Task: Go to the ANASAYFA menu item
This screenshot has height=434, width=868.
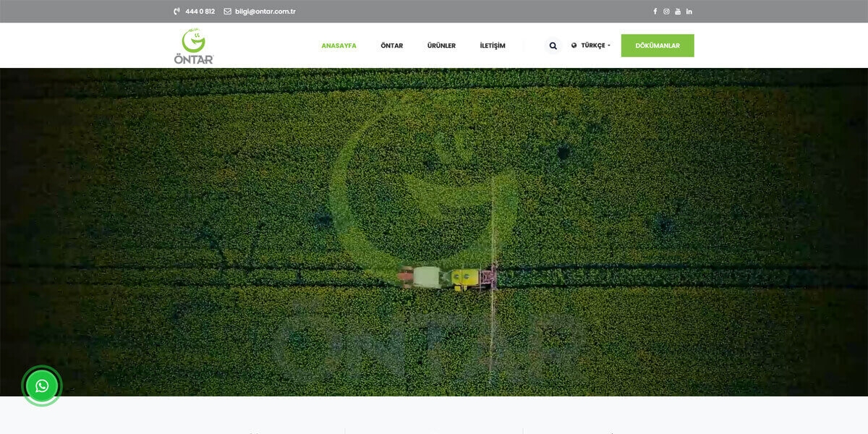Action: tap(339, 46)
